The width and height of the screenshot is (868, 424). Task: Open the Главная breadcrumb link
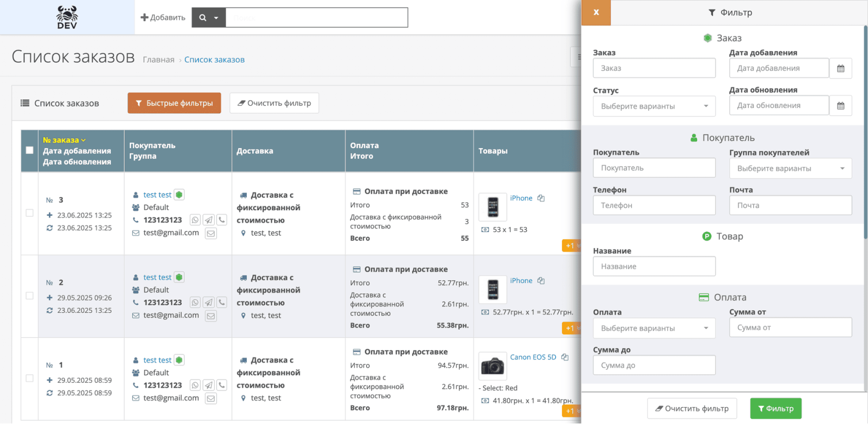(x=158, y=60)
